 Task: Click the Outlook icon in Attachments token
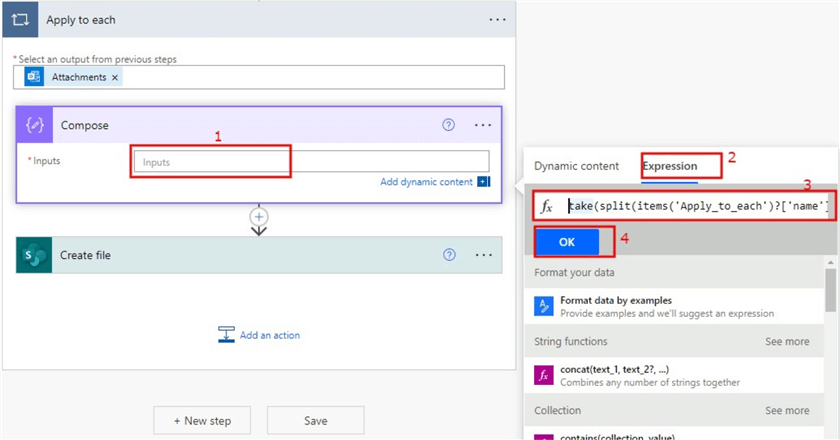pos(34,77)
